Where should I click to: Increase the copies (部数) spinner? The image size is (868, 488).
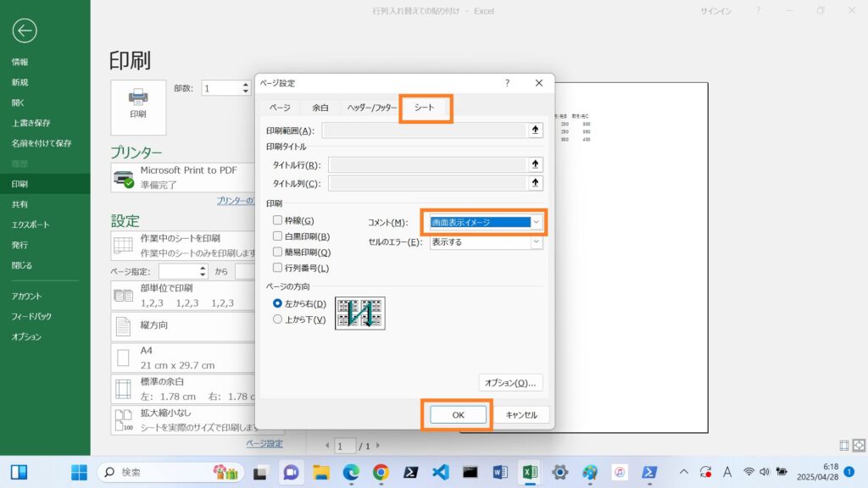point(245,85)
